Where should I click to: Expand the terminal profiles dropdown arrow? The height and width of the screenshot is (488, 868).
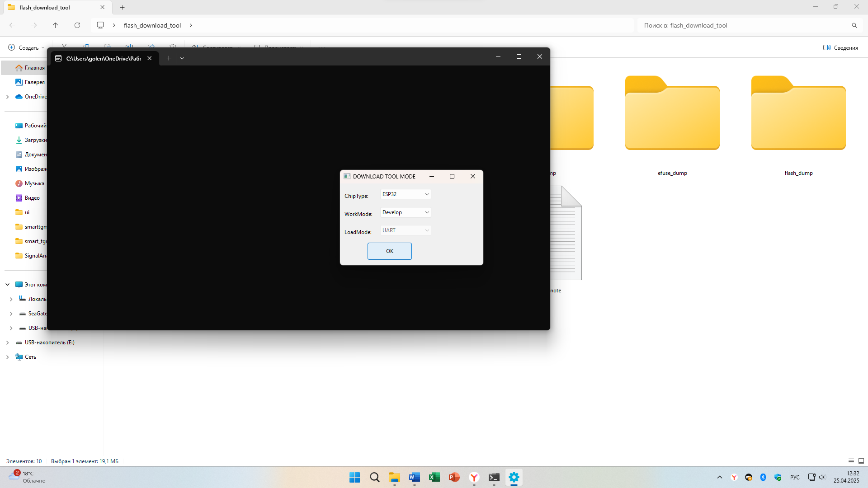(182, 58)
